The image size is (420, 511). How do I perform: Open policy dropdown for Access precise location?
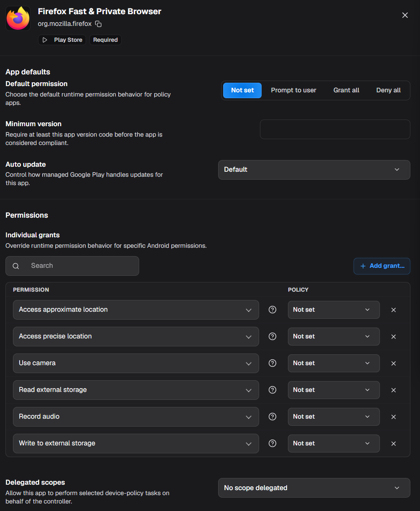tap(334, 336)
